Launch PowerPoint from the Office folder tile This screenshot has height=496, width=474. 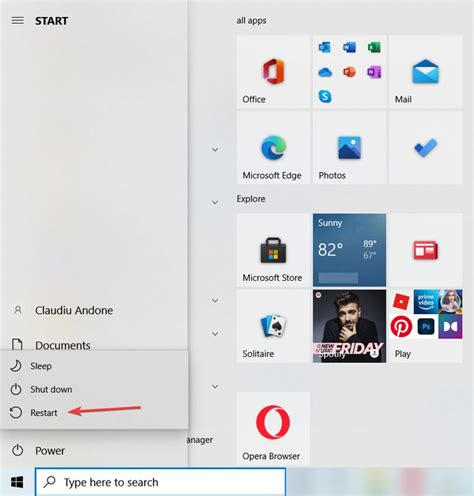[349, 72]
